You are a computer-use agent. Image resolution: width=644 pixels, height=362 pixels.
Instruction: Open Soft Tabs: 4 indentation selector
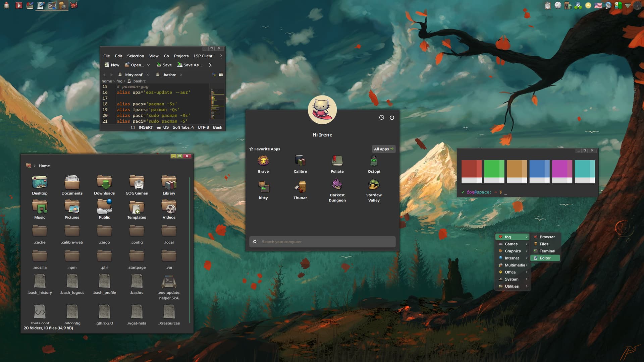[183, 127]
